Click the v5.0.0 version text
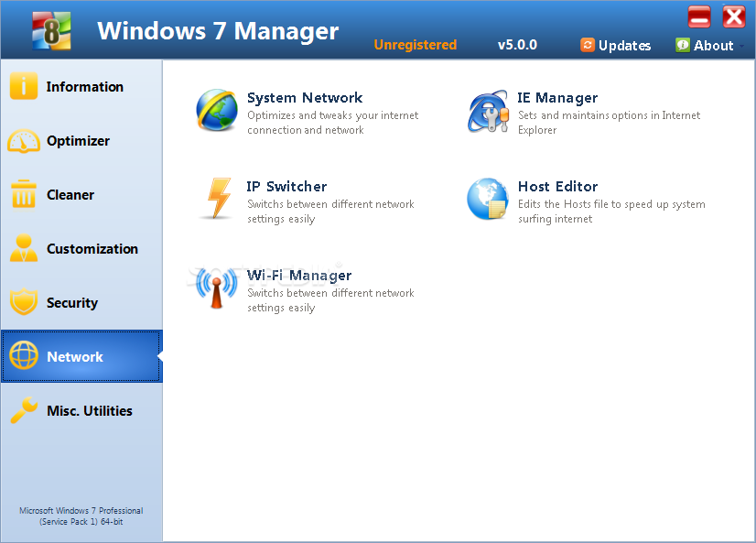Screen dimensions: 756x543 pyautogui.click(x=517, y=45)
